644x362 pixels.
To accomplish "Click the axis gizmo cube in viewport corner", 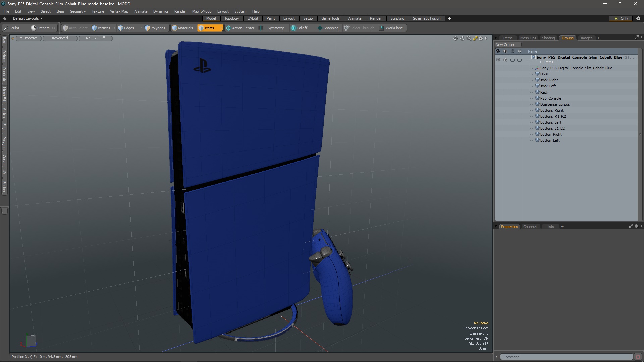I will click(x=31, y=341).
